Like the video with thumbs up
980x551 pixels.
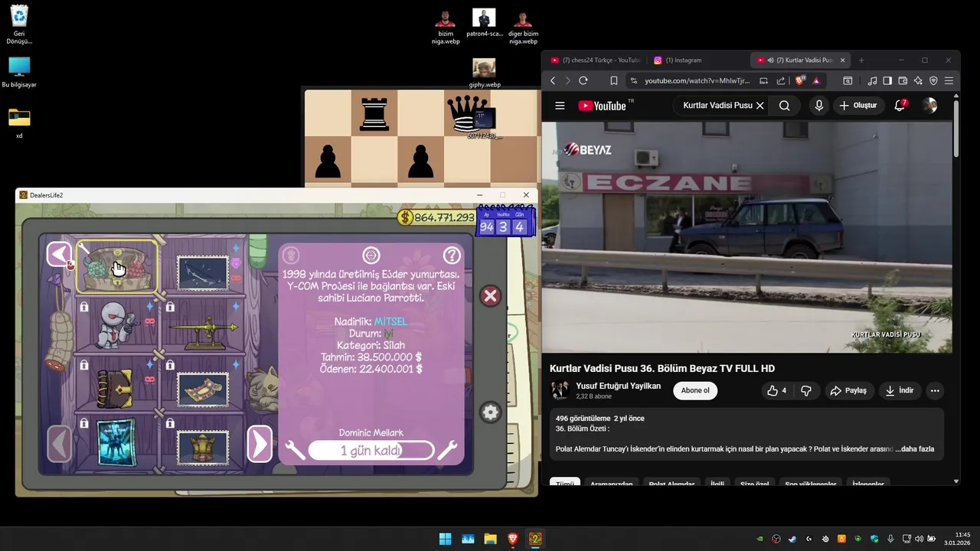pos(777,390)
